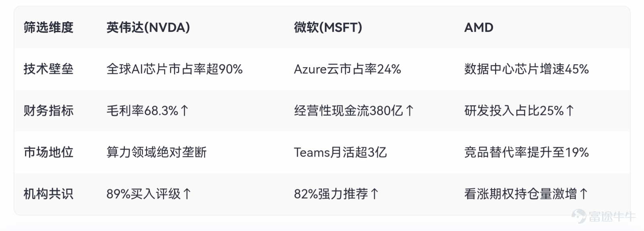Click the 微软(MSFT) column header
The image size is (644, 231).
pyautogui.click(x=328, y=27)
